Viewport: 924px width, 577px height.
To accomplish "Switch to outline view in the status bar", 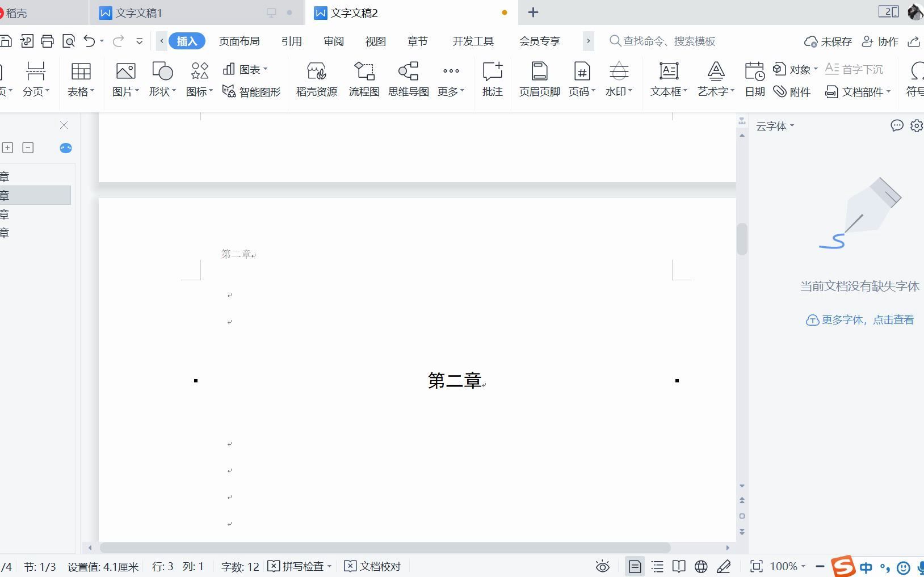I will [x=657, y=566].
